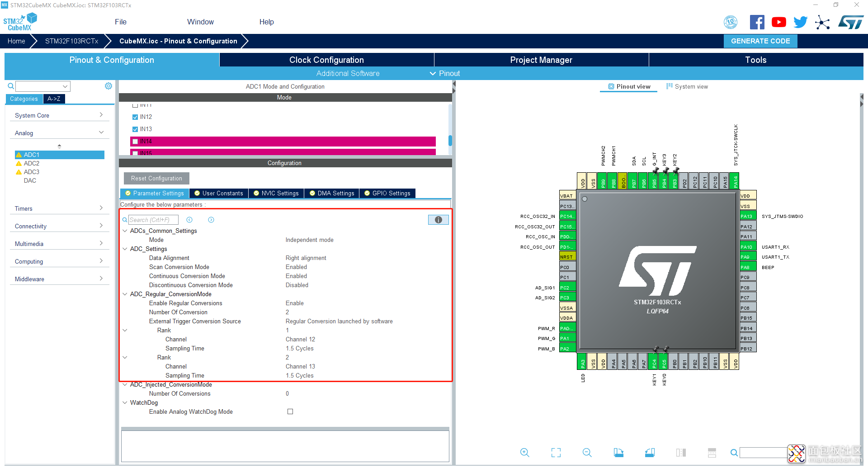Viewport: 868px width, 468px height.
Task: Rotate the chip counter-clockwise
Action: (650, 452)
